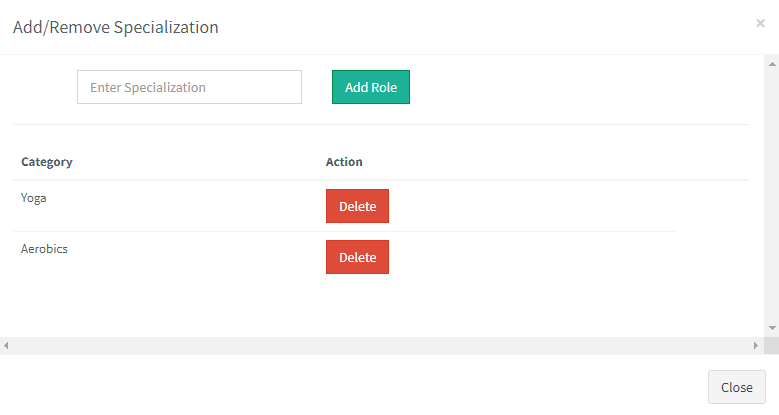This screenshot has height=415, width=779.
Task: Close the dialog using the X icon
Action: click(x=760, y=23)
